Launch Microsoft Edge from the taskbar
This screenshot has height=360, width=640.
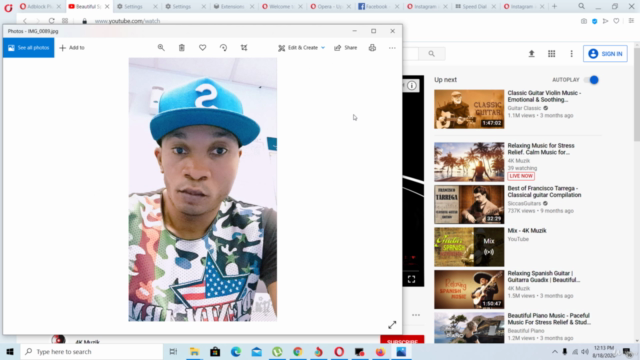pos(236,351)
